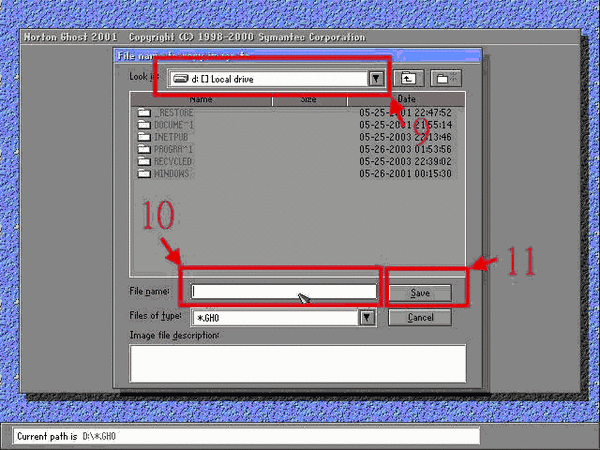
Task: Click the Image file description text box
Action: 298,364
